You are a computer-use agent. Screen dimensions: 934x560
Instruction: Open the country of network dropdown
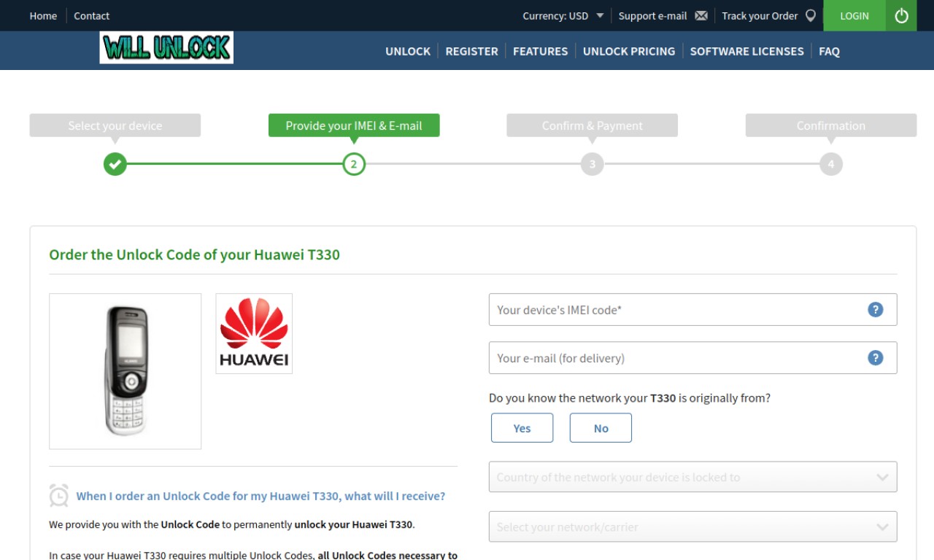click(x=692, y=477)
